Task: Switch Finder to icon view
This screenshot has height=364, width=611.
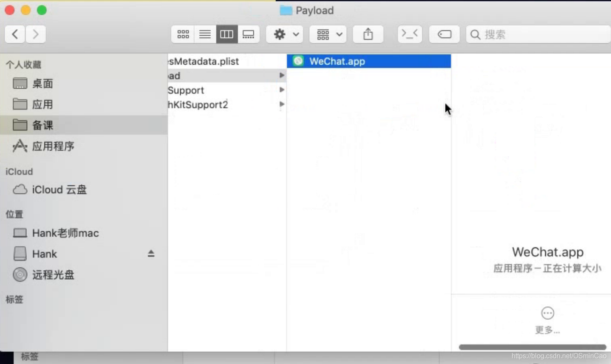Action: click(x=183, y=34)
